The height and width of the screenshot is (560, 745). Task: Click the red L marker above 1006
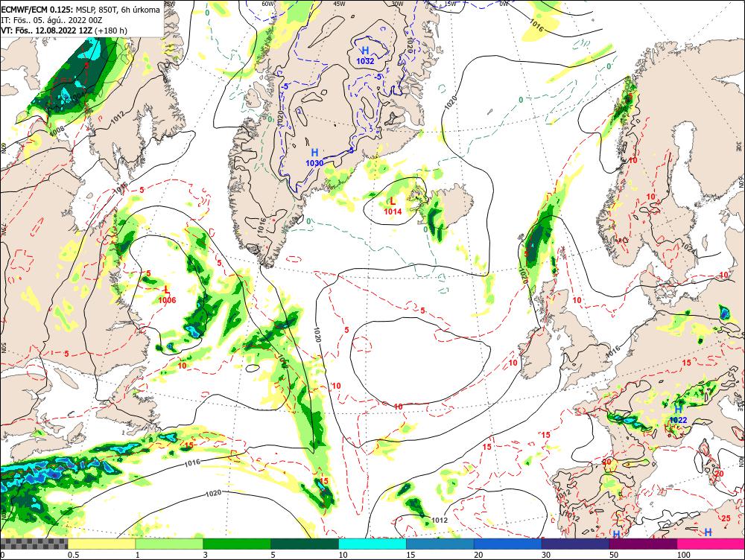point(166,289)
